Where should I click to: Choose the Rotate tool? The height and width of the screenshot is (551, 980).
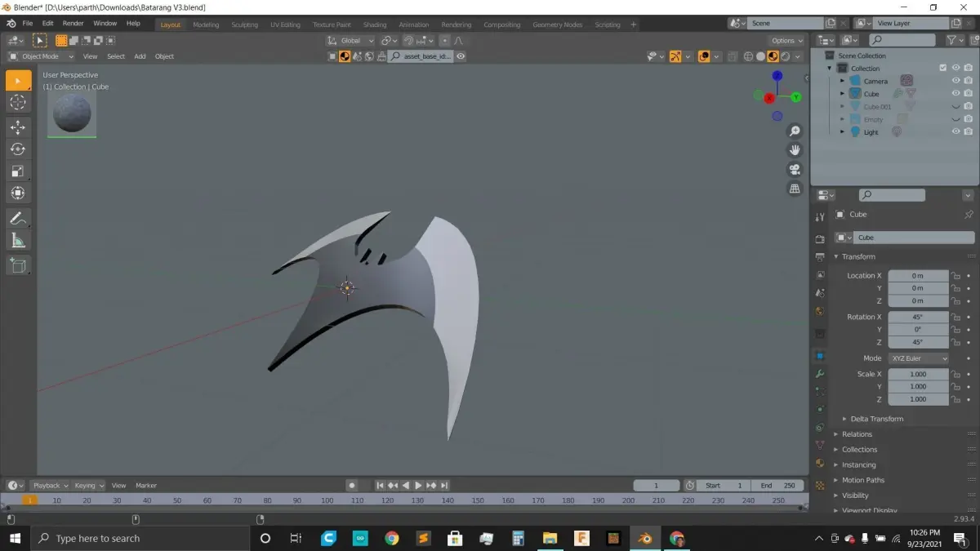tap(18, 149)
